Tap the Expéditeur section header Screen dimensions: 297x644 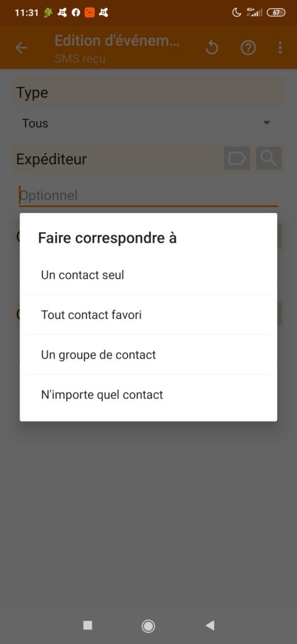click(x=51, y=159)
